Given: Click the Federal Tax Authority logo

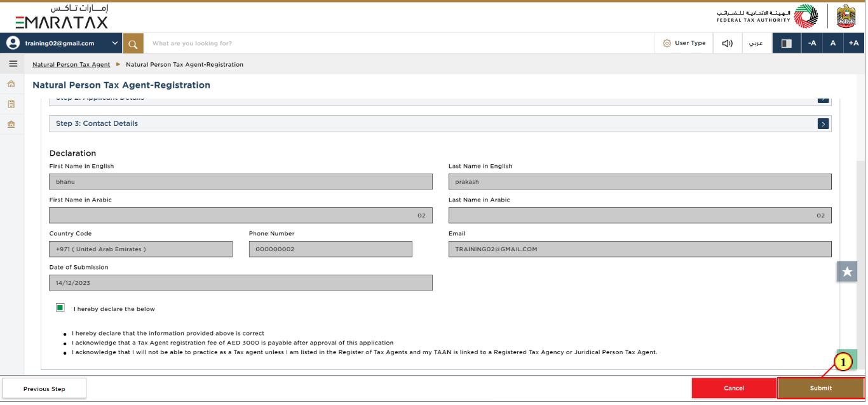Looking at the screenshot, I should (767, 16).
